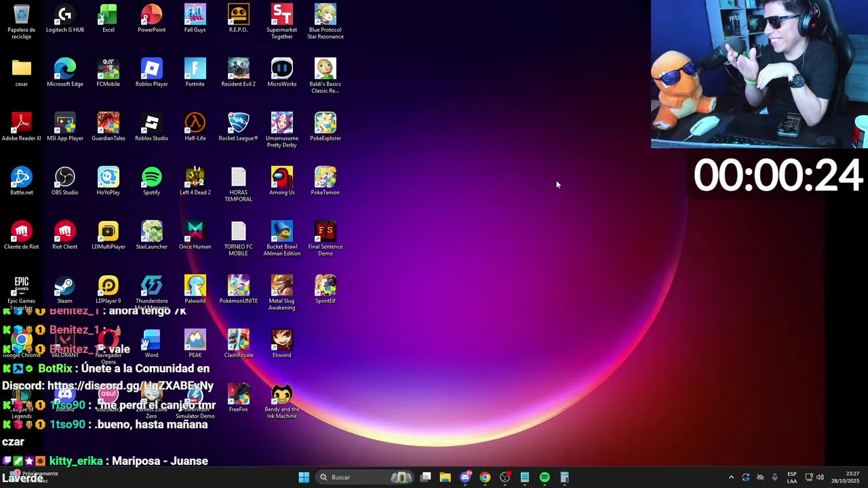Select the Word desktop shortcut

152,344
